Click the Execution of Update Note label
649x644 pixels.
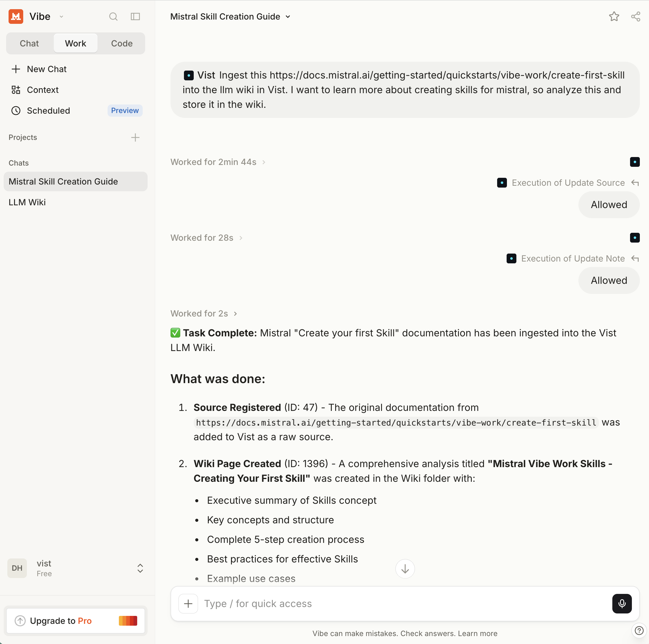[x=573, y=259]
